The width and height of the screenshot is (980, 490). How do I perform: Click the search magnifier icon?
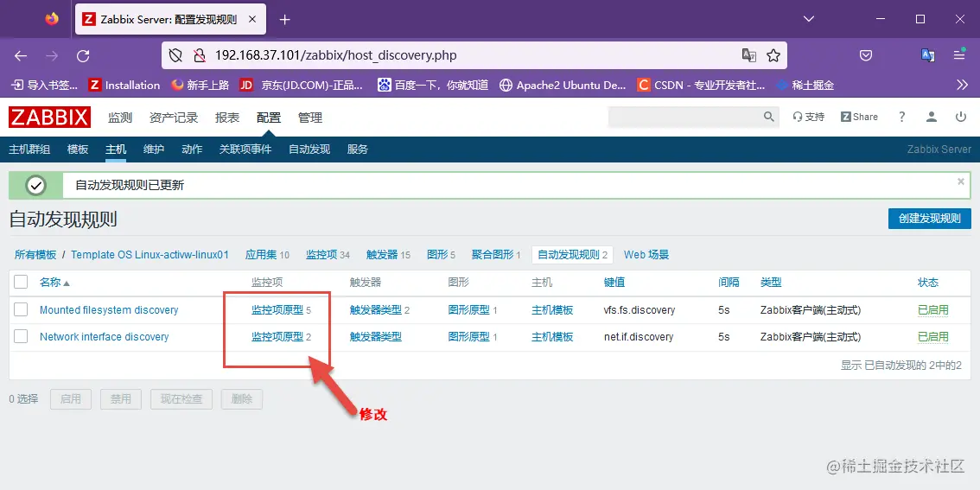pyautogui.click(x=769, y=117)
